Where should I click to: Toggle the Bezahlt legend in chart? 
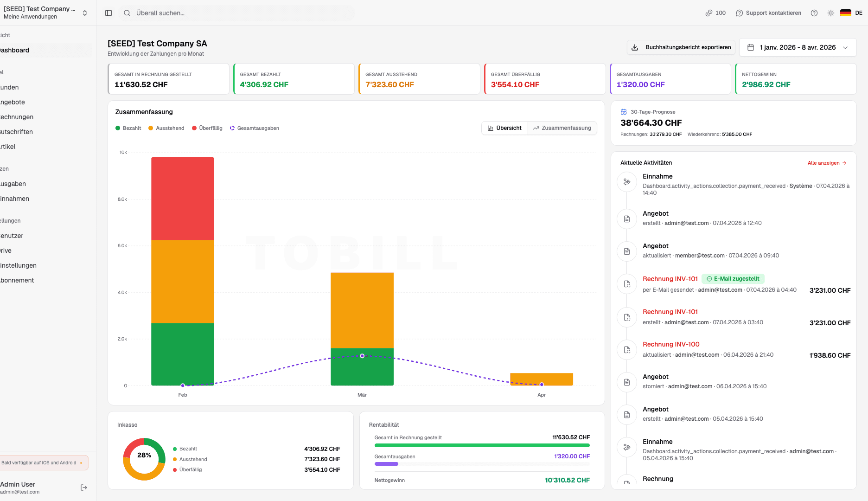click(128, 128)
